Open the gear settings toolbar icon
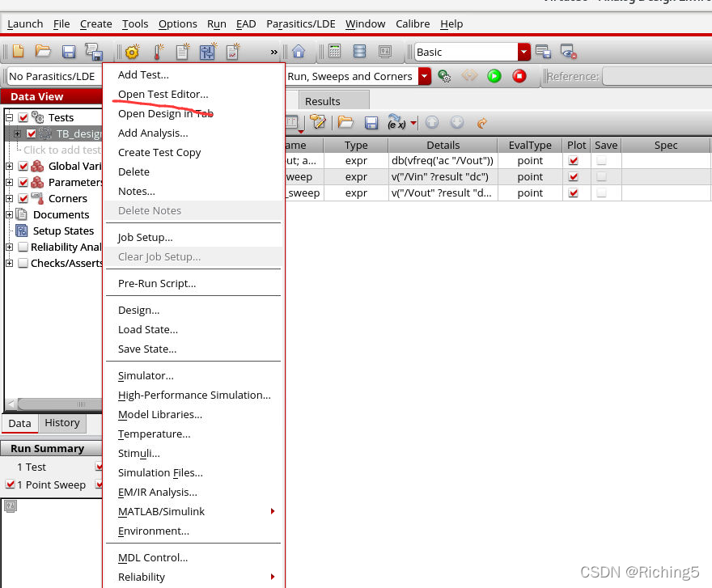 132,52
